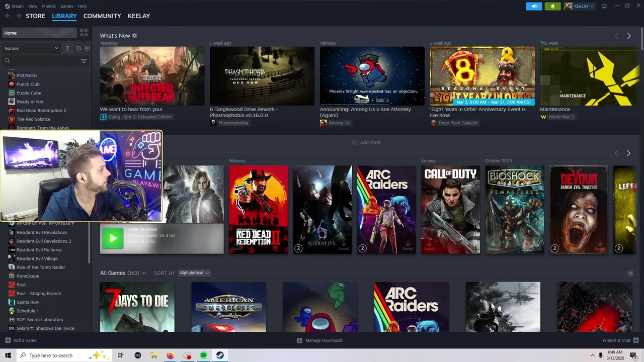Open the Alphabetical sort dropdown

[194, 273]
